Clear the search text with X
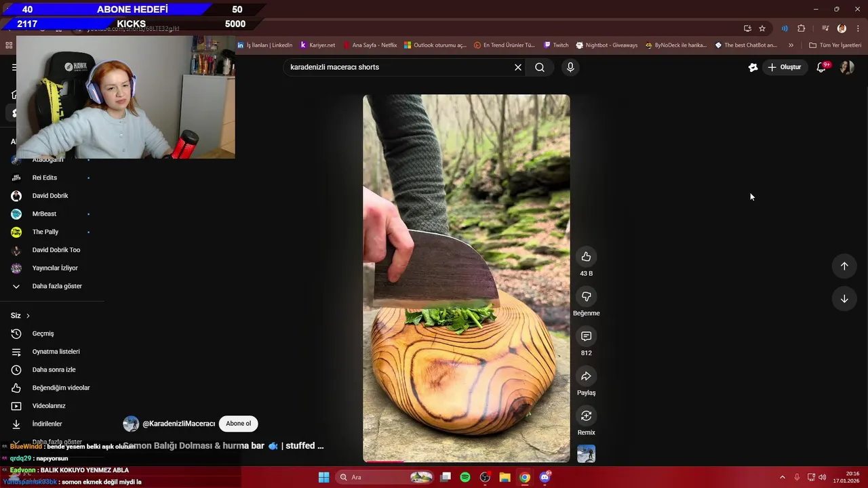Image resolution: width=868 pixels, height=488 pixels. [518, 67]
